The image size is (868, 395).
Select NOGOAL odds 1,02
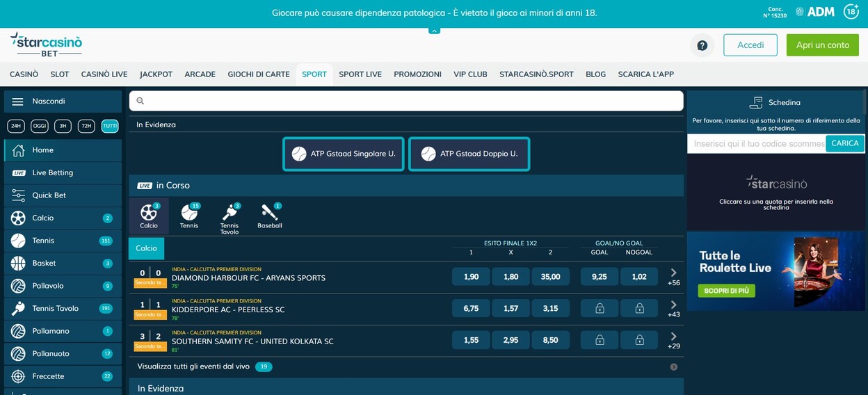[x=639, y=277]
